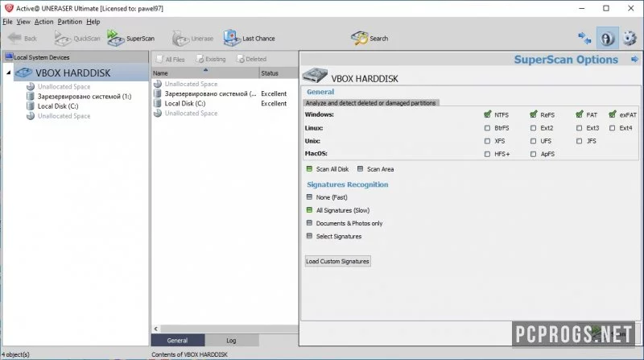Switch to the General tab
Screen dimensions: 644x360
pos(177,341)
